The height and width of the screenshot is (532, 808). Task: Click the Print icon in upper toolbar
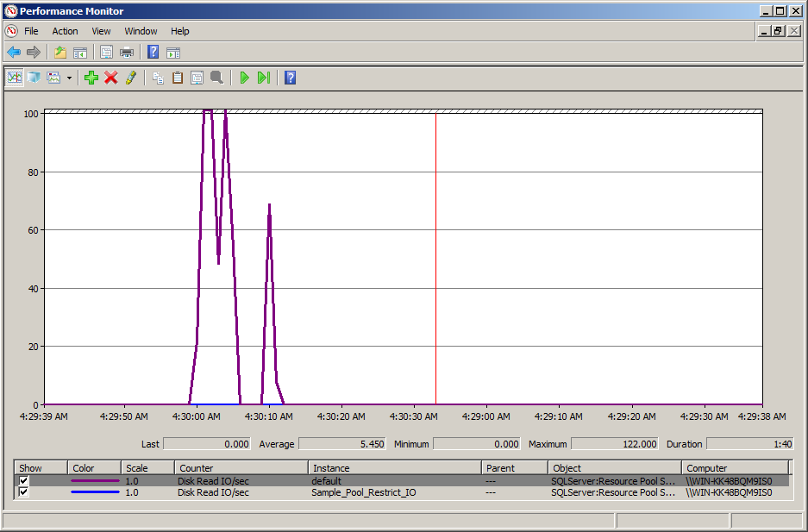tap(127, 53)
